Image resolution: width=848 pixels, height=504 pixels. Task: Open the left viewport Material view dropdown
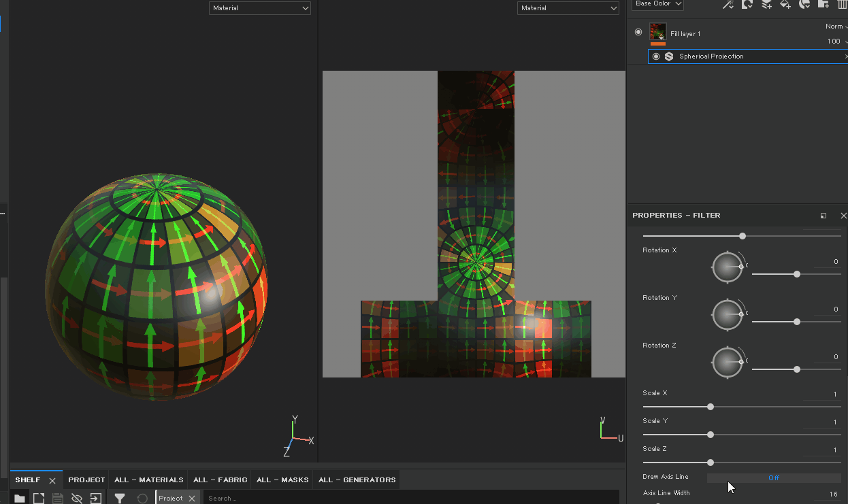tap(259, 8)
